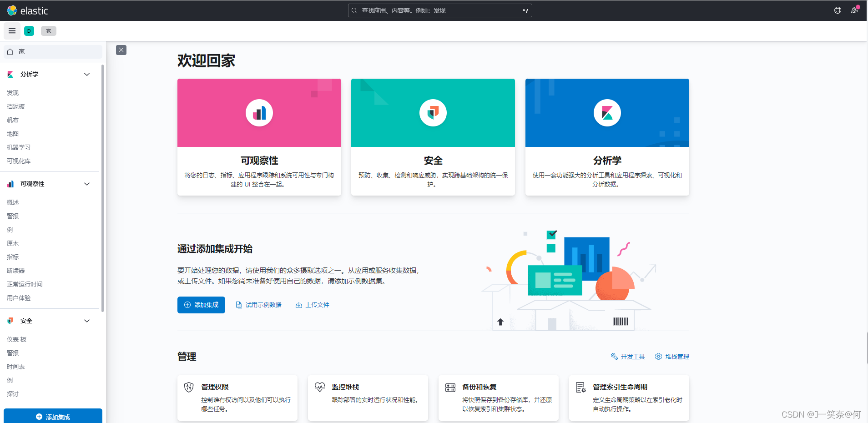The height and width of the screenshot is (423, 868).
Task: Collapse the 安全 sidebar section chevron
Action: [x=87, y=321]
